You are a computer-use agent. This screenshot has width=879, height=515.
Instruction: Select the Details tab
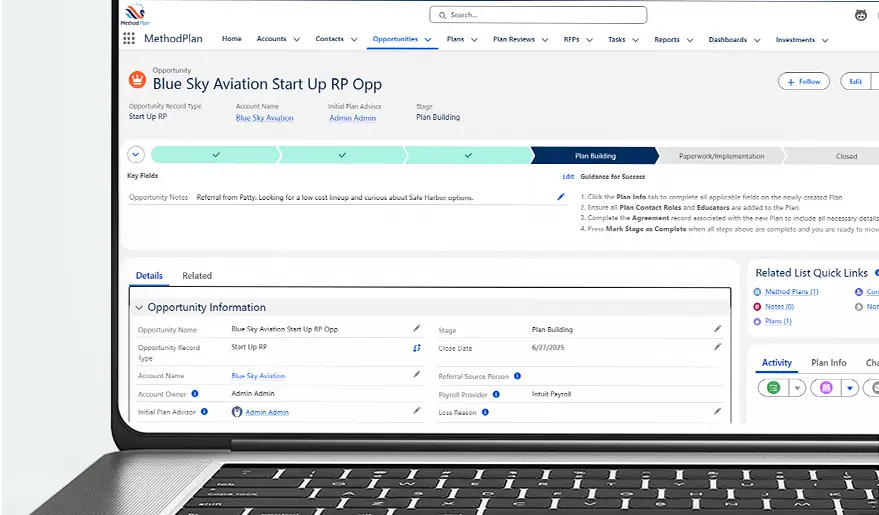149,276
